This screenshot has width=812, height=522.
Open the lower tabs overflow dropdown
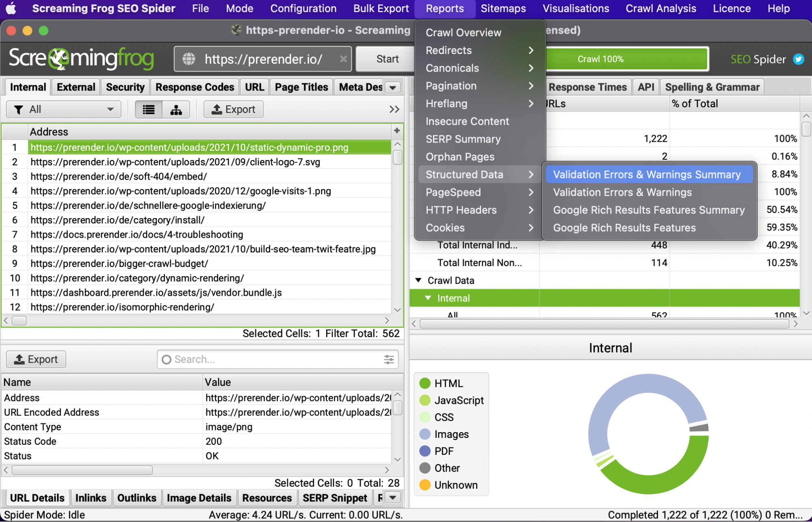[x=393, y=498]
